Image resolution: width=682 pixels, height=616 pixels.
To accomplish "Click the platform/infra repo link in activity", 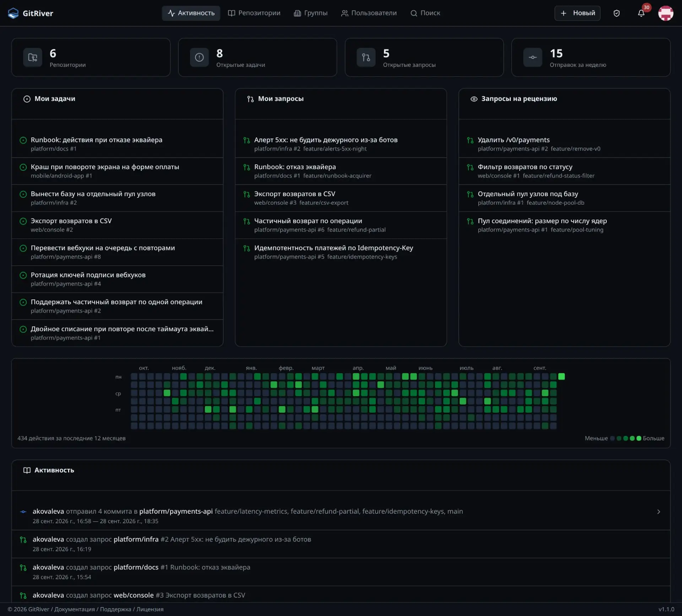I will click(x=136, y=540).
